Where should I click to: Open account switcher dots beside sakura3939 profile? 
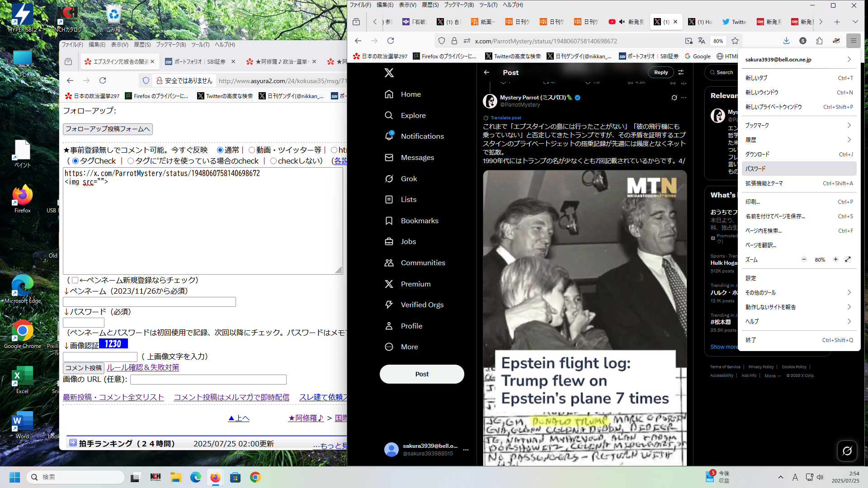point(466,450)
